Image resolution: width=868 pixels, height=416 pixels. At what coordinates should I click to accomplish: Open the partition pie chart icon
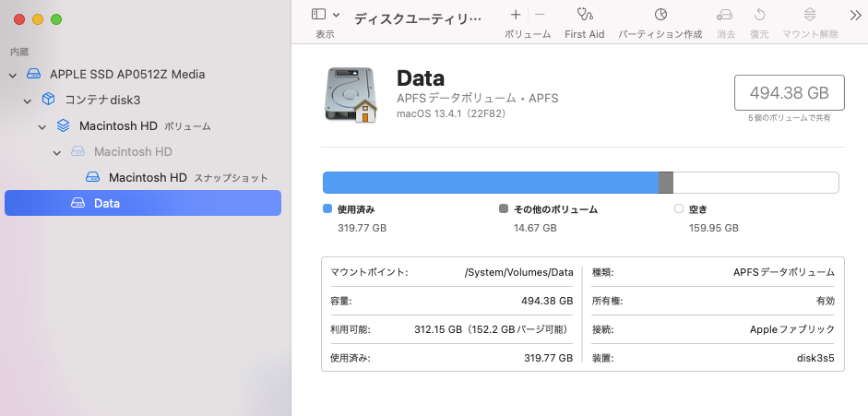660,15
